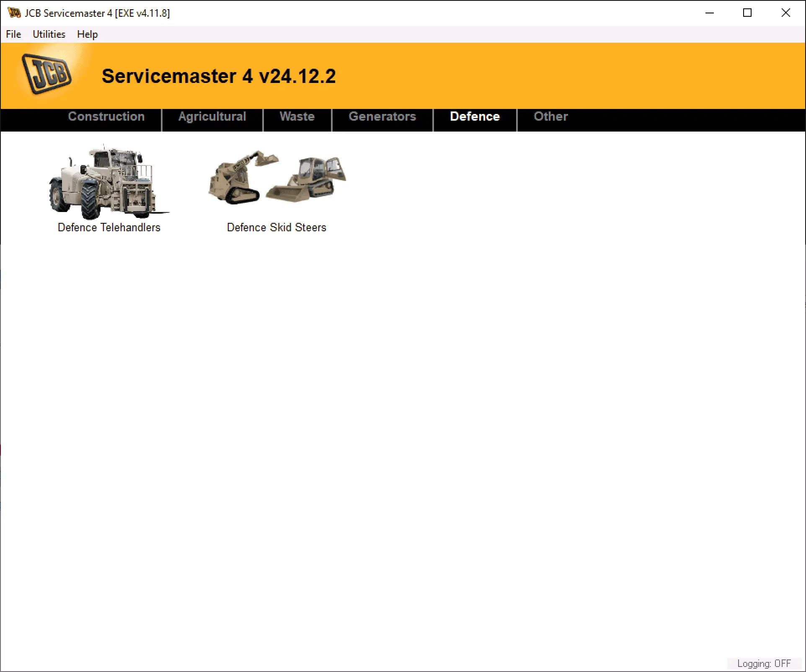The height and width of the screenshot is (672, 806).
Task: Switch to the Other tab
Action: [551, 116]
